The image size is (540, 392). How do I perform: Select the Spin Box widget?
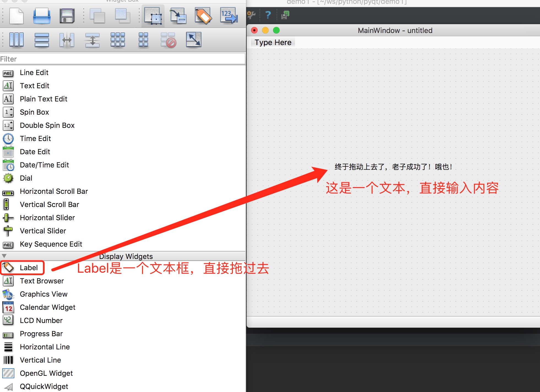point(34,112)
